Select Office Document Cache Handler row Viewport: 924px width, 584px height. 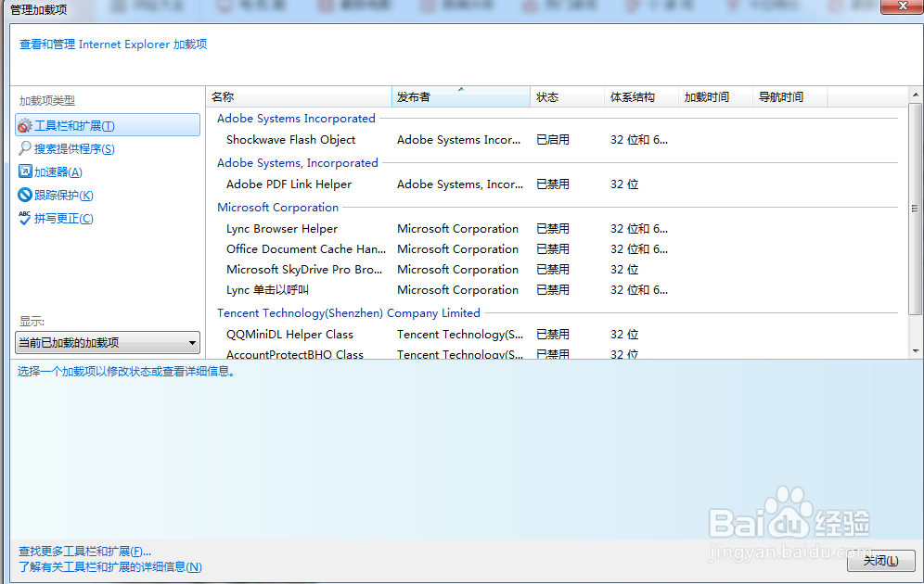(x=557, y=249)
